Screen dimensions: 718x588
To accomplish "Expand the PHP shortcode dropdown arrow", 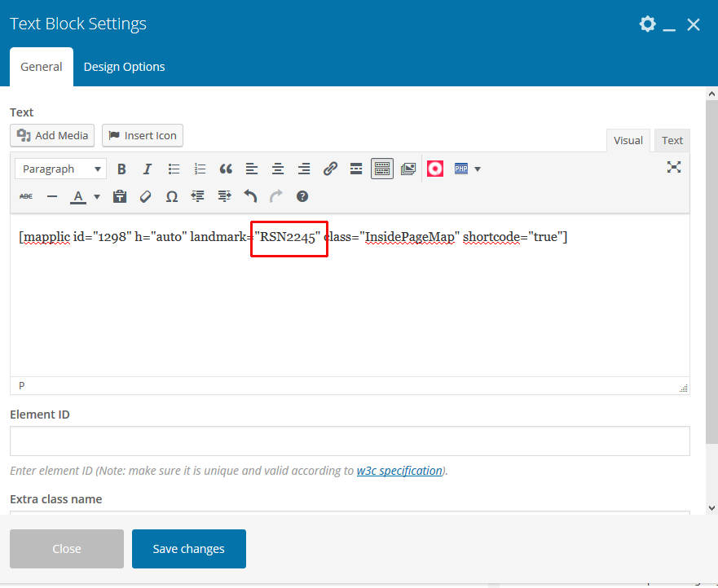I will click(x=478, y=169).
